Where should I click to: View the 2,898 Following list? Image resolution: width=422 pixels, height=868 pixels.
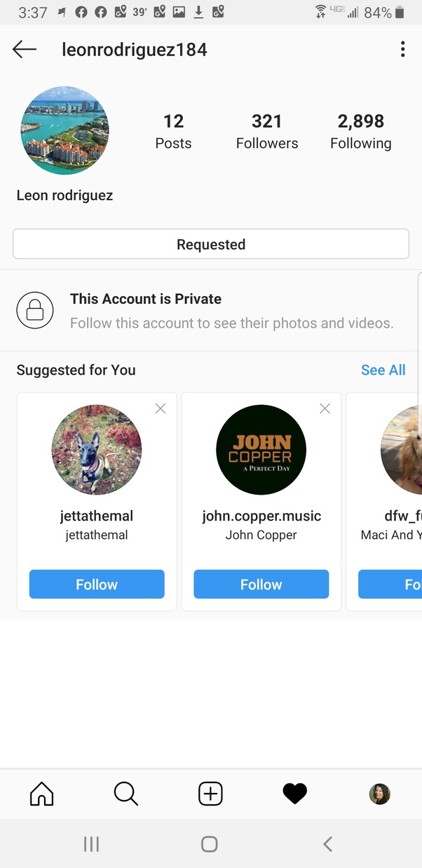click(360, 130)
